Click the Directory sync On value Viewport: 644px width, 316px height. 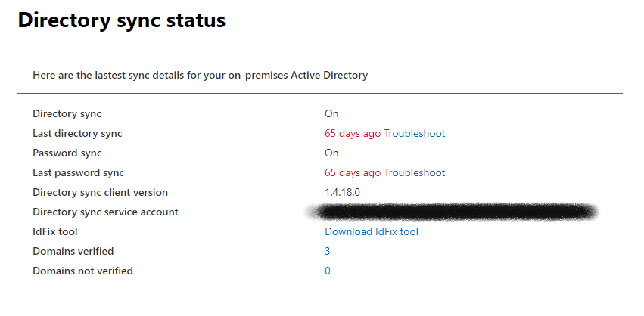(x=331, y=114)
